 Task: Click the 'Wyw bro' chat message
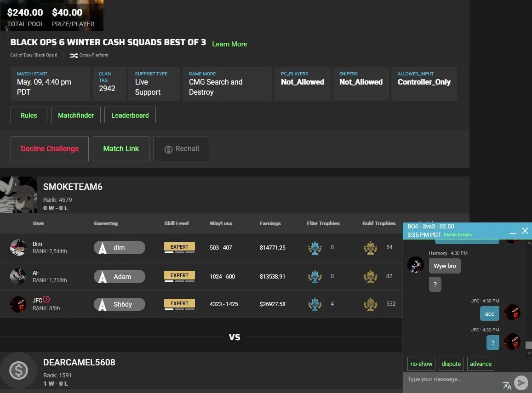(445, 266)
